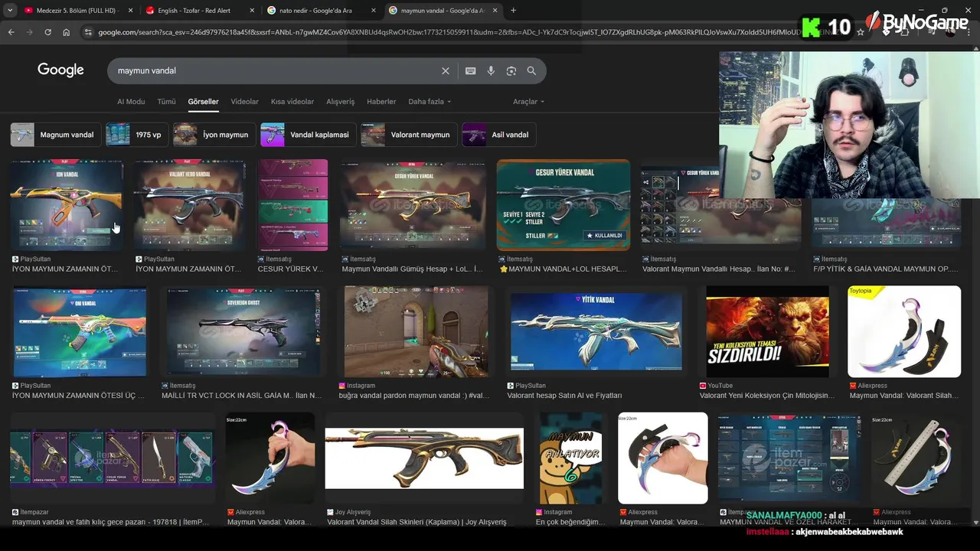Open 'CESUR YÜREK V...' İtemsatış result link
This screenshot has width=980, height=551.
pyautogui.click(x=290, y=269)
